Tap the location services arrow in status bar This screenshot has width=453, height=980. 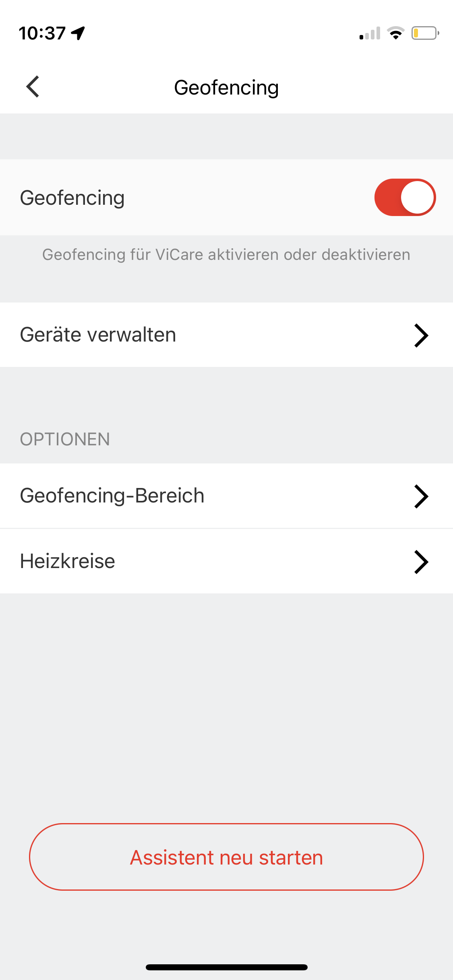click(79, 33)
